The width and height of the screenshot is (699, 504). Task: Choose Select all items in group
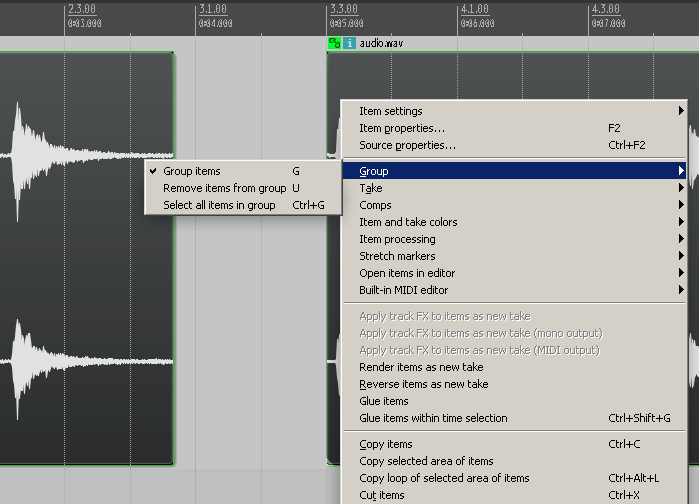[x=219, y=205]
